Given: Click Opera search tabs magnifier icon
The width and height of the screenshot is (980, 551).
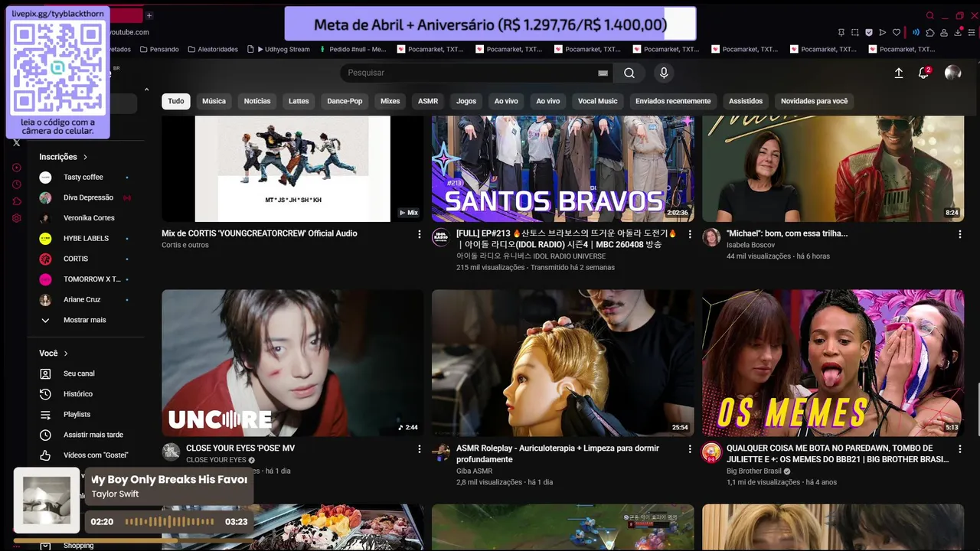Looking at the screenshot, I should coord(930,15).
